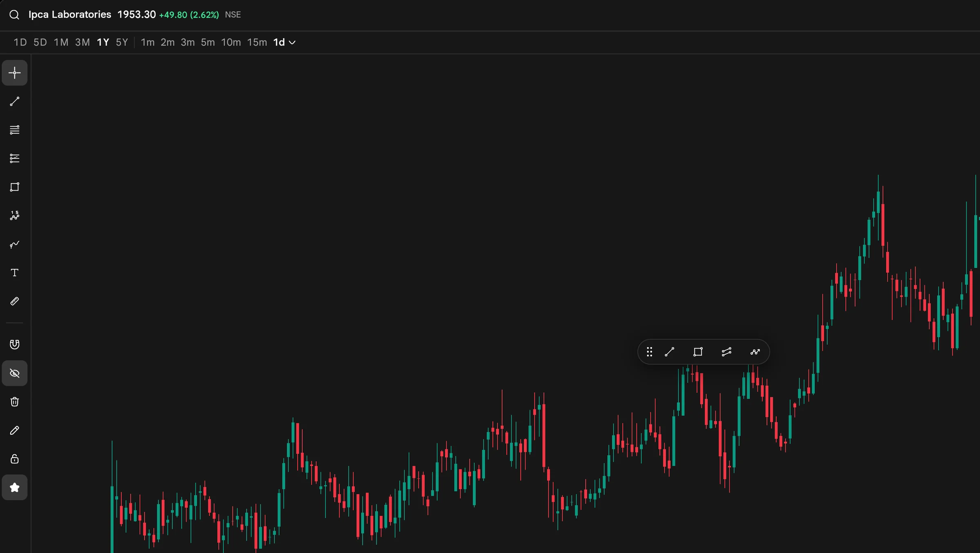Switch to the 3M range
Screen dimensions: 980x553
tap(82, 42)
